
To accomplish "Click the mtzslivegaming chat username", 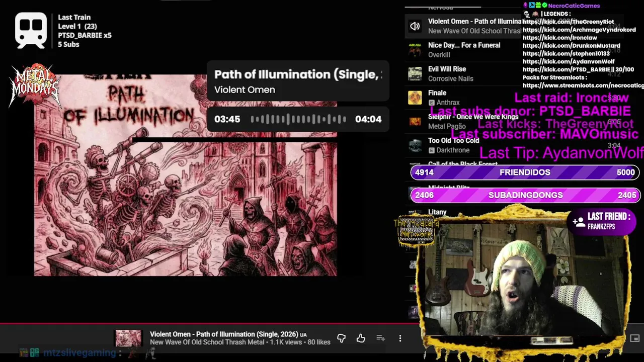I will click(x=79, y=353).
